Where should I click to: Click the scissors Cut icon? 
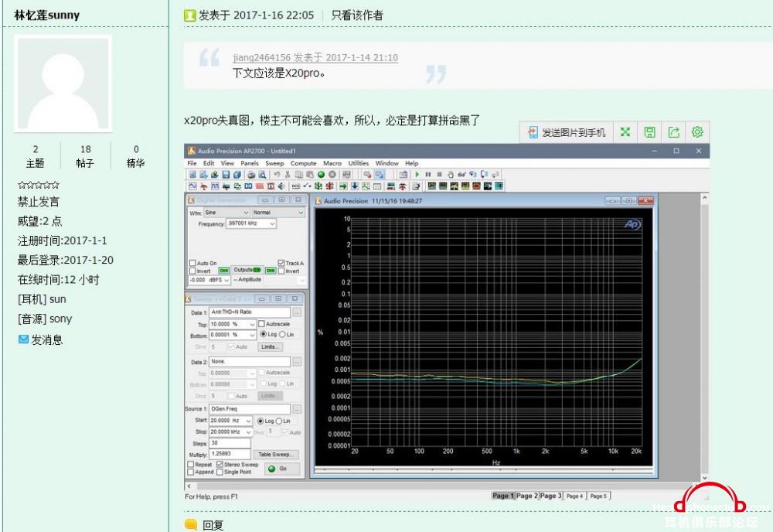coord(288,175)
